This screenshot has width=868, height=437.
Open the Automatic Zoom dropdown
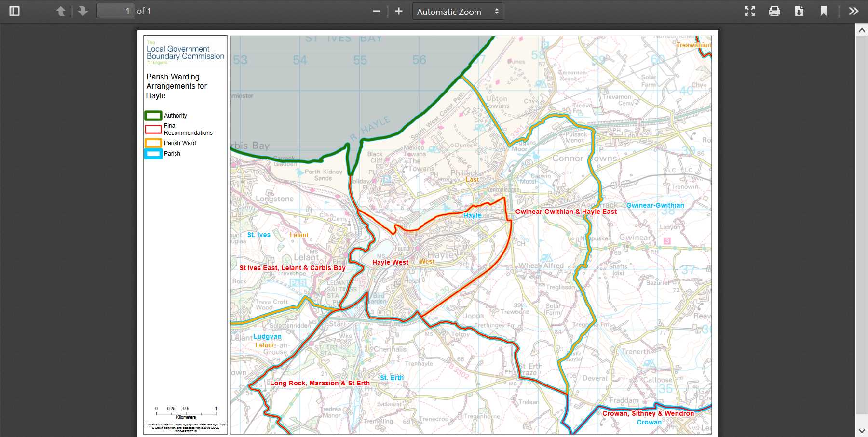click(458, 12)
